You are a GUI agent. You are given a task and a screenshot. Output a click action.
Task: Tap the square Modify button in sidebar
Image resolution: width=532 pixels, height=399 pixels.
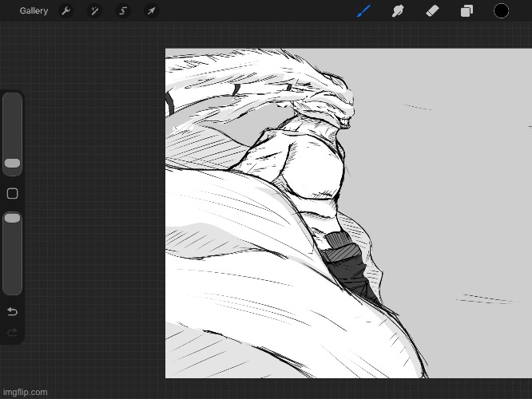coord(12,194)
